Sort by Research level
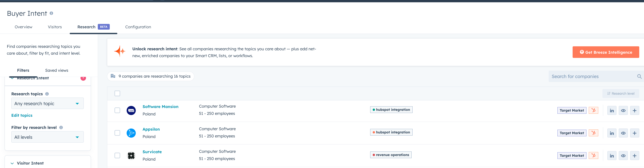This screenshot has height=168, width=644. pyautogui.click(x=621, y=94)
